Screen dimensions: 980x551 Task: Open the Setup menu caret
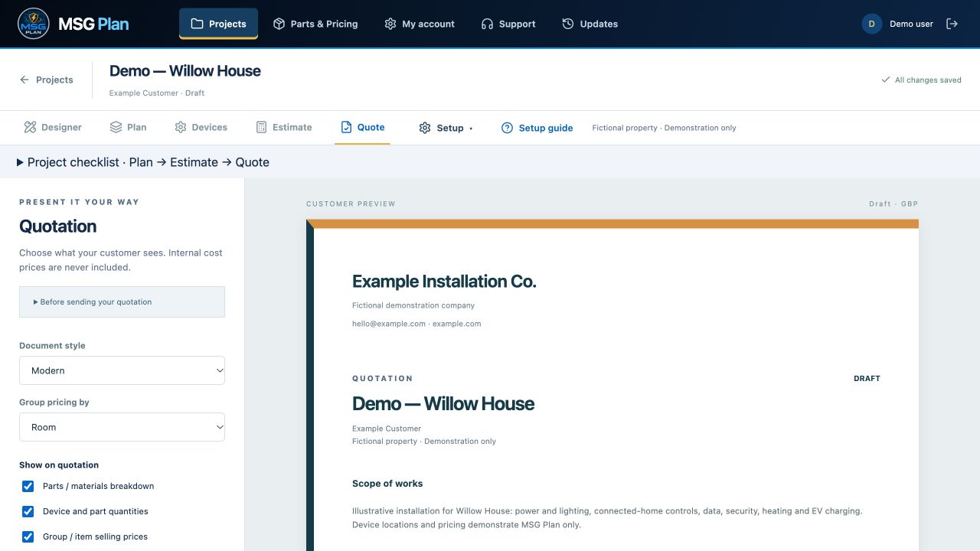coord(471,129)
